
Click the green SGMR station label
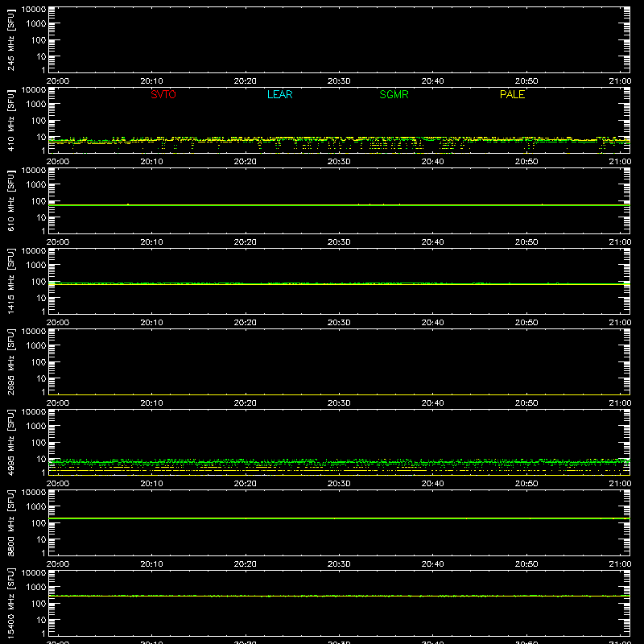pyautogui.click(x=394, y=94)
